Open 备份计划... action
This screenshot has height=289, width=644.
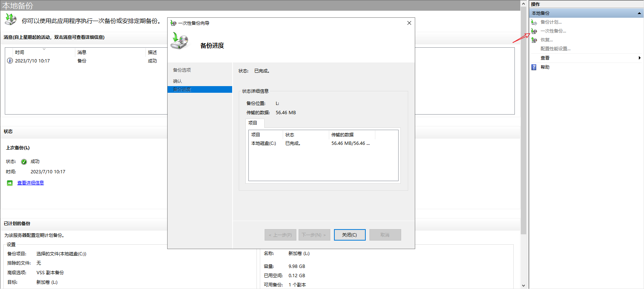(x=551, y=22)
